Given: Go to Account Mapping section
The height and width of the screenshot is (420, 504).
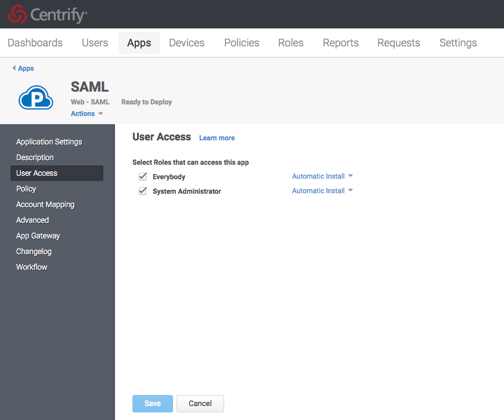Looking at the screenshot, I should click(x=45, y=204).
